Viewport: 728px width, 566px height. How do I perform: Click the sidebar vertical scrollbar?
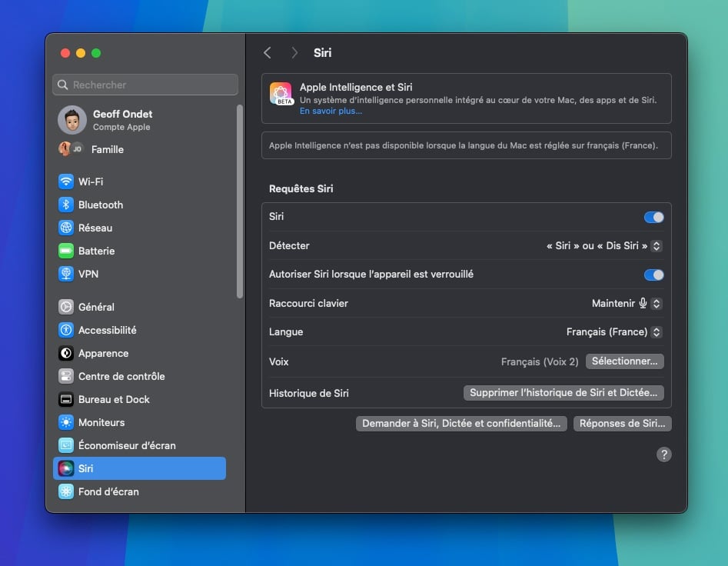(240, 201)
